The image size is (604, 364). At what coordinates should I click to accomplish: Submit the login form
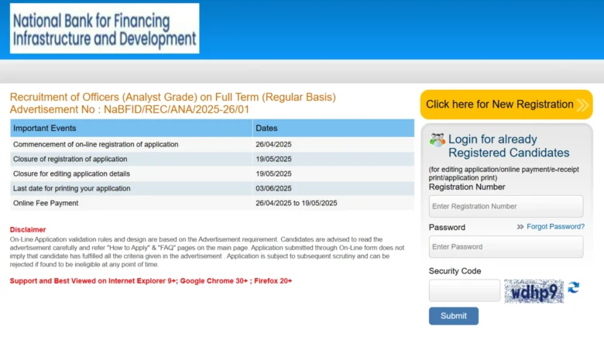[453, 316]
